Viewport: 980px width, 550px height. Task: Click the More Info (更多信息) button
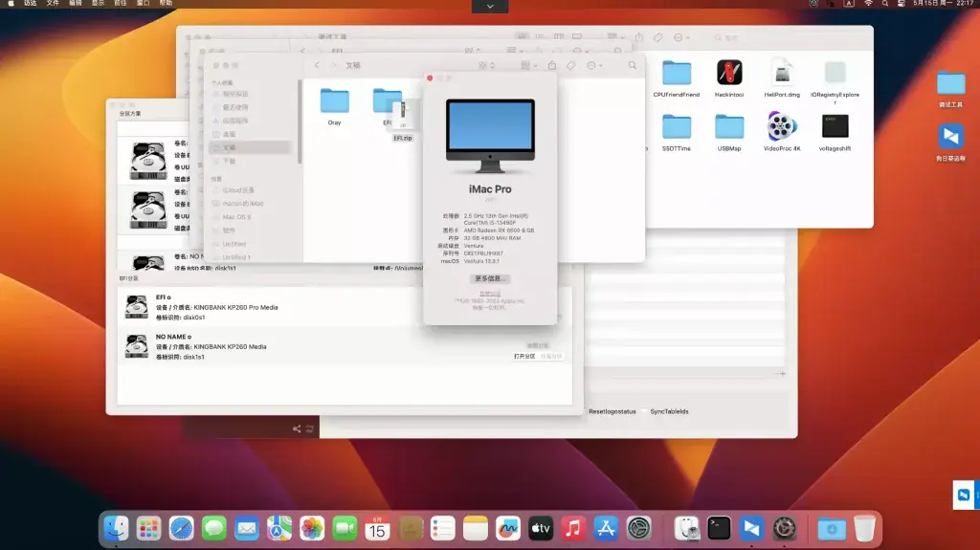[x=490, y=278]
